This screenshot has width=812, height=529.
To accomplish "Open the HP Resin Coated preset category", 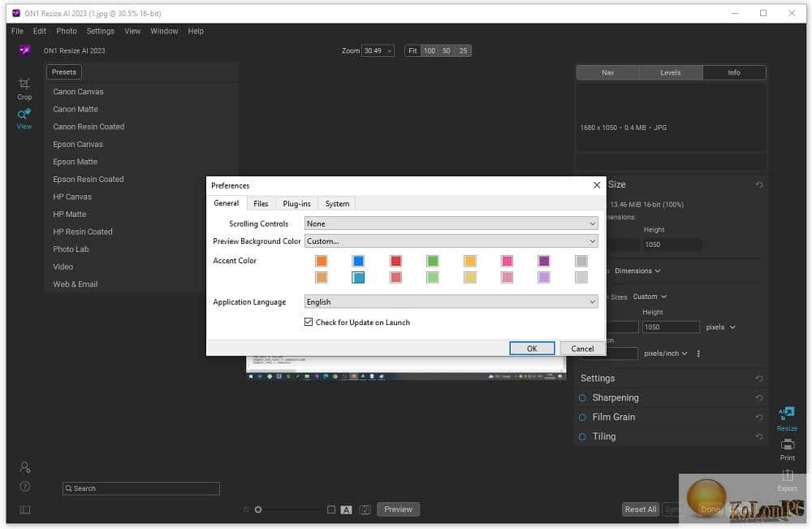I will [x=83, y=232].
